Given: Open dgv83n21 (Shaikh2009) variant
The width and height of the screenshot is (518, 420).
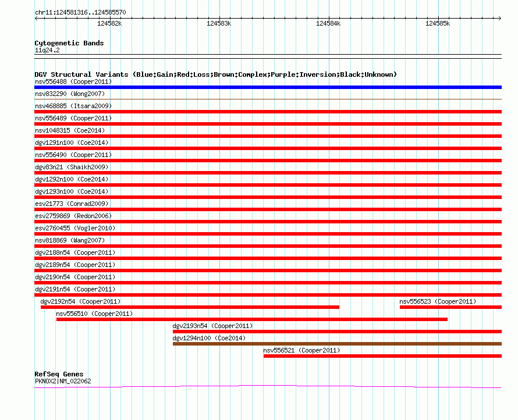Looking at the screenshot, I should pos(72,167).
